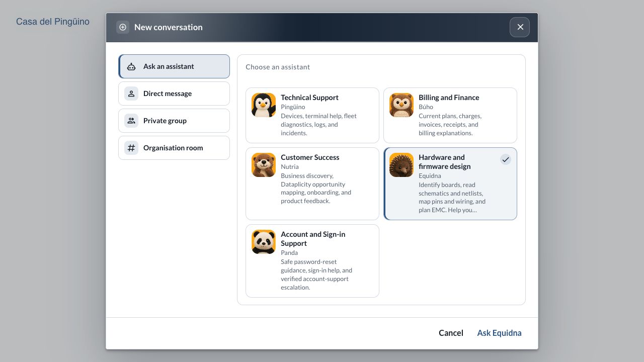Click the description starting 'Current plans, charges'
The image size is (644, 362).
[x=450, y=125]
